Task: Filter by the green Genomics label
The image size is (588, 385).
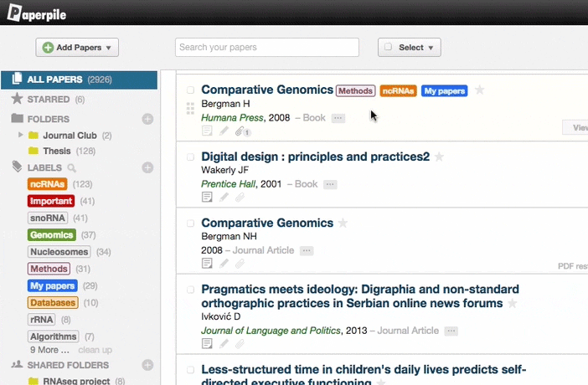Action: (x=51, y=235)
